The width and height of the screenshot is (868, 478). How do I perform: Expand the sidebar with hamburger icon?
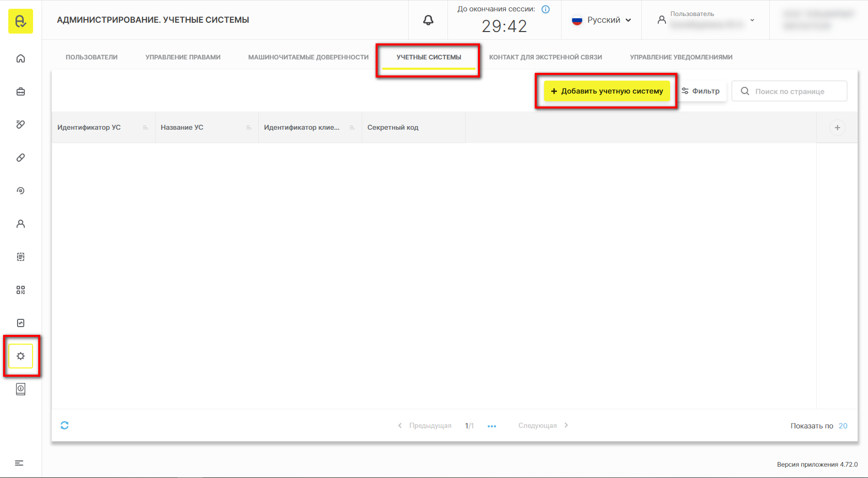click(x=19, y=463)
